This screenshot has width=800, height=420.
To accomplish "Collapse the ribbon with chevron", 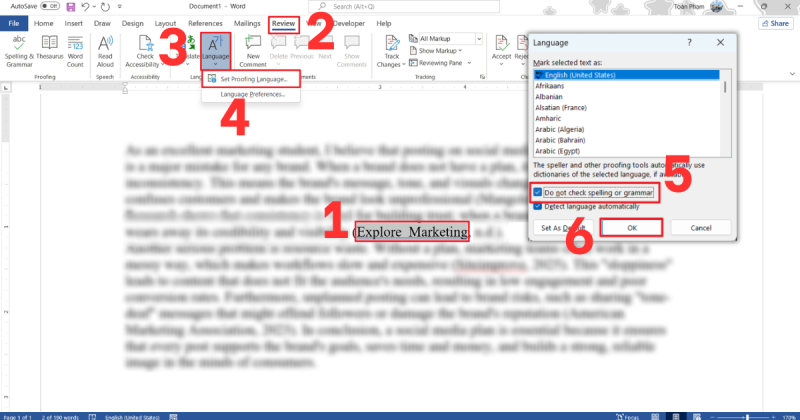I will tap(792, 74).
